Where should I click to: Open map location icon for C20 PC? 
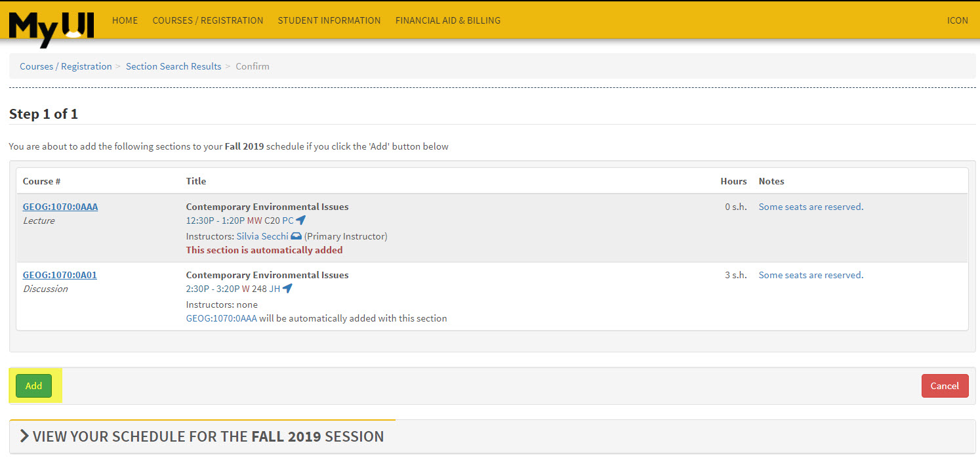[301, 221]
